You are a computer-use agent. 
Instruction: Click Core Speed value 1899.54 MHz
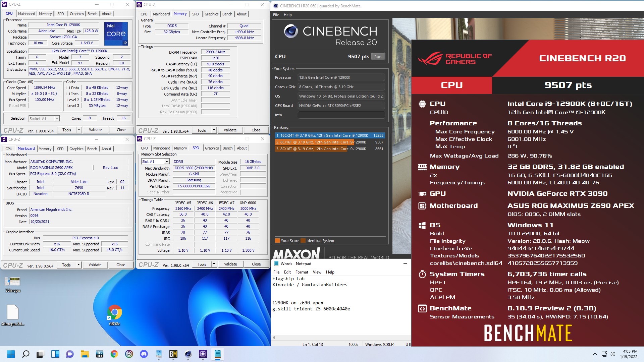(45, 88)
